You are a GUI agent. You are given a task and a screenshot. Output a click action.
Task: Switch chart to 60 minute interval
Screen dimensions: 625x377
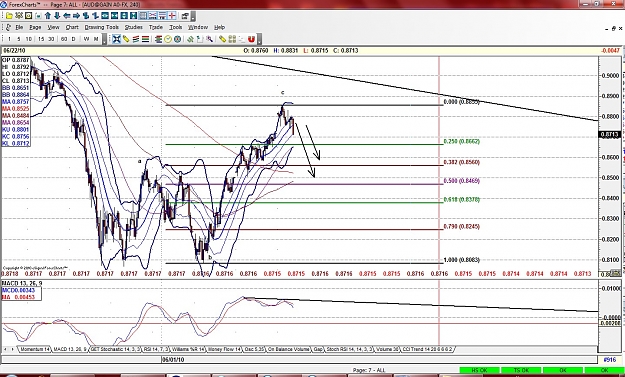point(64,39)
